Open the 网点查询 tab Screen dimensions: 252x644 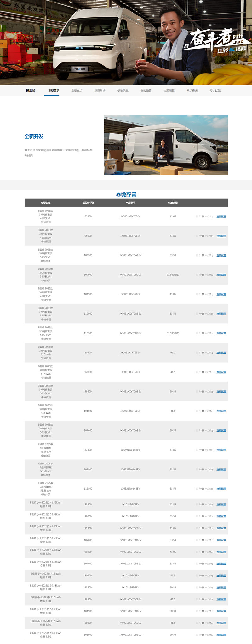coord(192,91)
